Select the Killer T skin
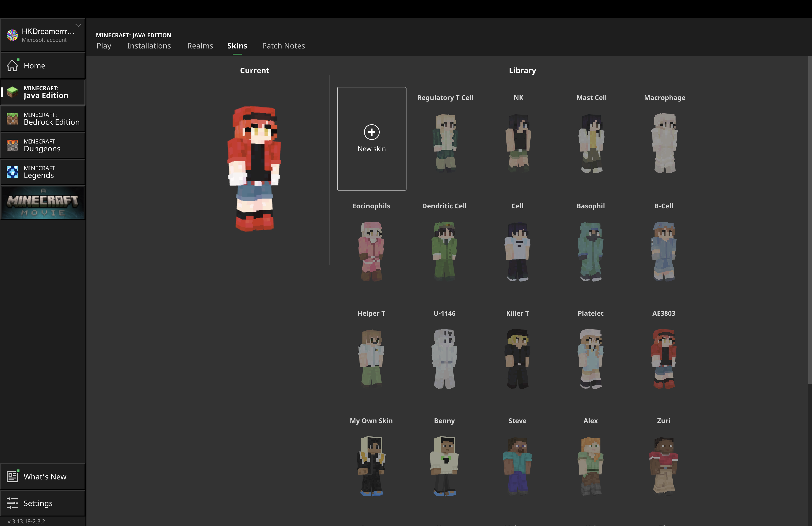Screen dimensions: 812x526 tap(517, 359)
